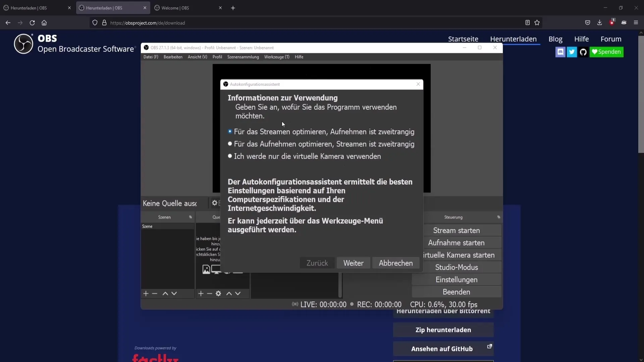Add a new source with plus icon

(x=201, y=294)
